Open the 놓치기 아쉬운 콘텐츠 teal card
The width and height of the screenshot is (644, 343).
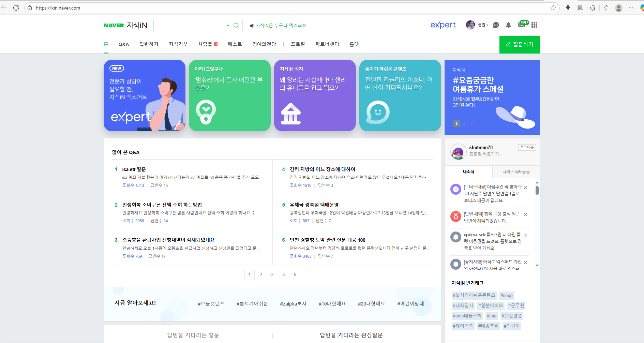click(x=400, y=95)
